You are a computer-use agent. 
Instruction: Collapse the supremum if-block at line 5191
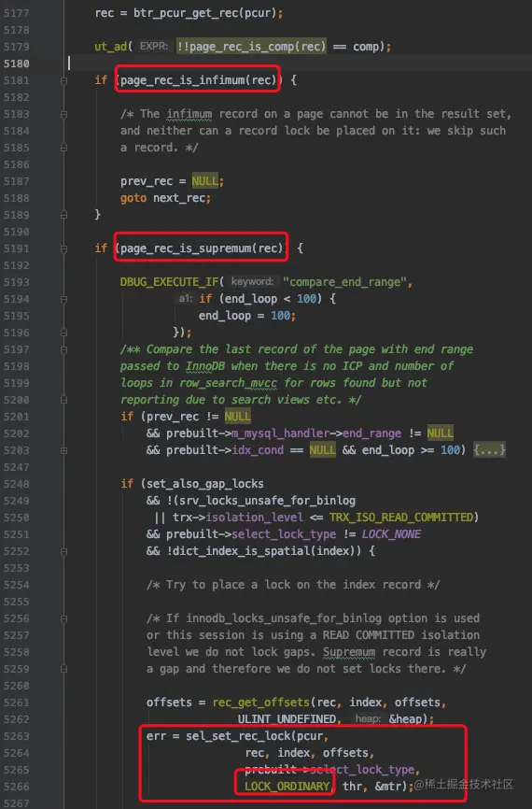[x=63, y=248]
